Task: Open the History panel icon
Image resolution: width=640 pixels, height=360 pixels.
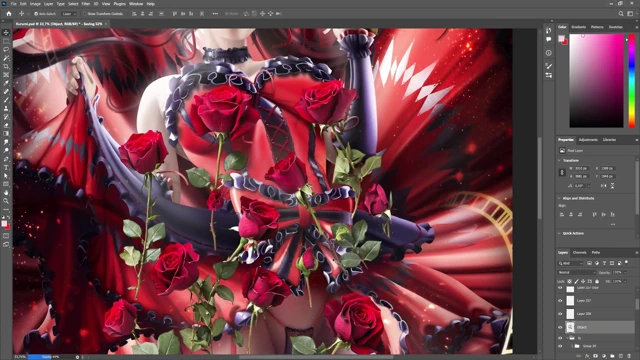Action: tap(549, 30)
